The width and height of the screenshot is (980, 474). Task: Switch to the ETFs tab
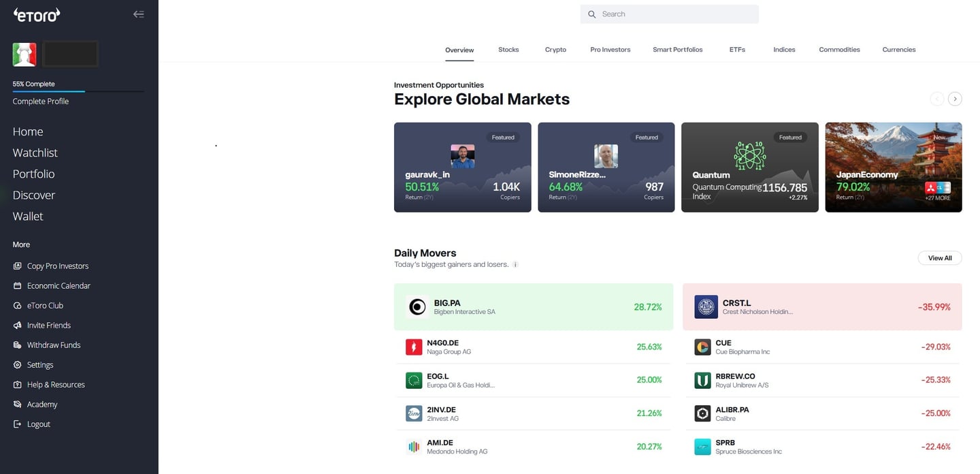point(737,50)
